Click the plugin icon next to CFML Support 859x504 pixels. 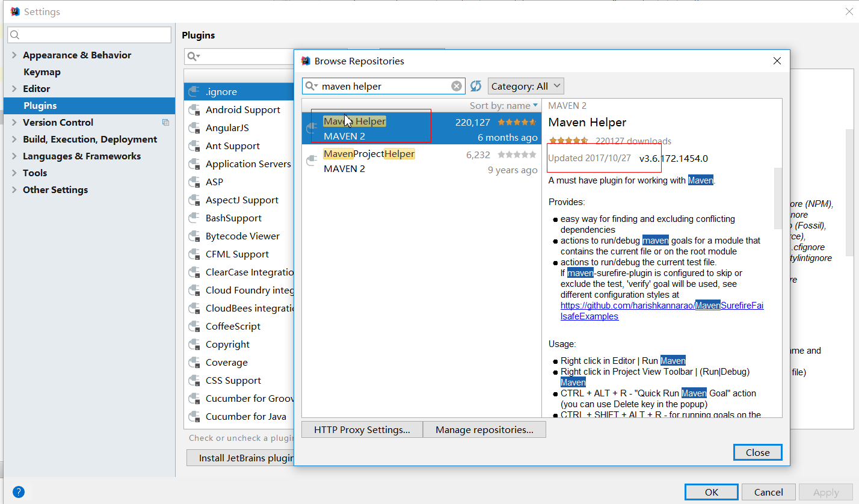194,254
